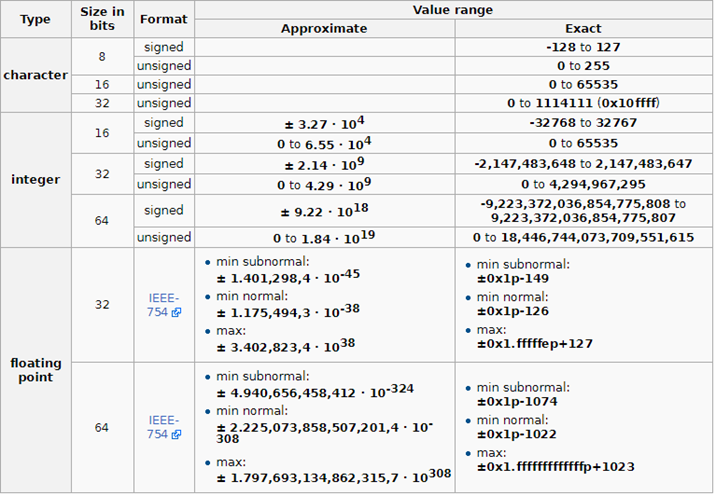Click the 0 to 1114111 (0x10ffff) cell
716x496 pixels.
point(583,103)
